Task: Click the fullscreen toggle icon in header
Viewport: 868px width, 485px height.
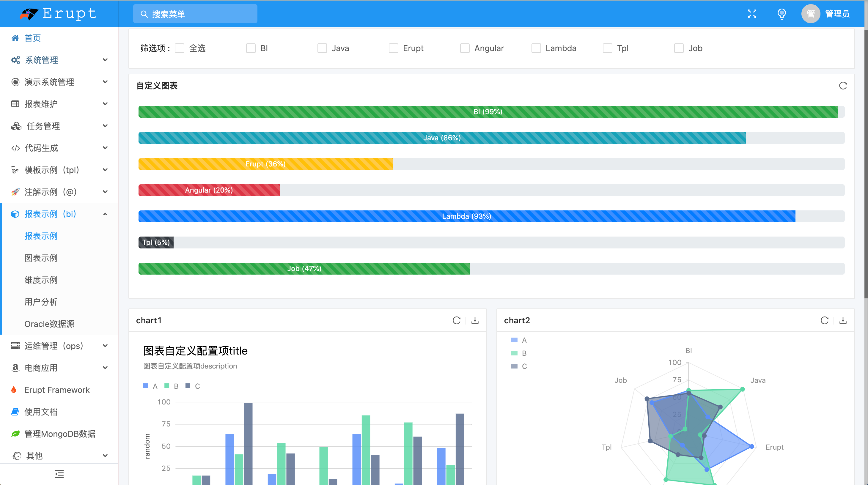Action: click(752, 14)
